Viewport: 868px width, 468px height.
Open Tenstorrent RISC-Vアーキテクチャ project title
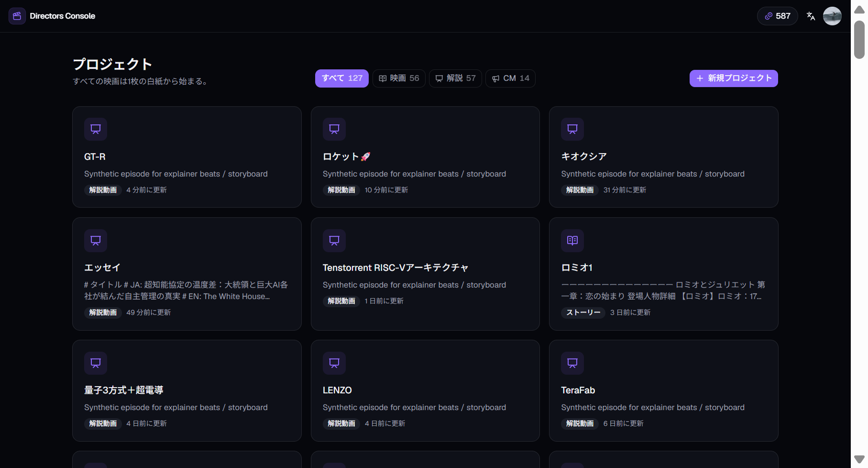click(x=396, y=268)
